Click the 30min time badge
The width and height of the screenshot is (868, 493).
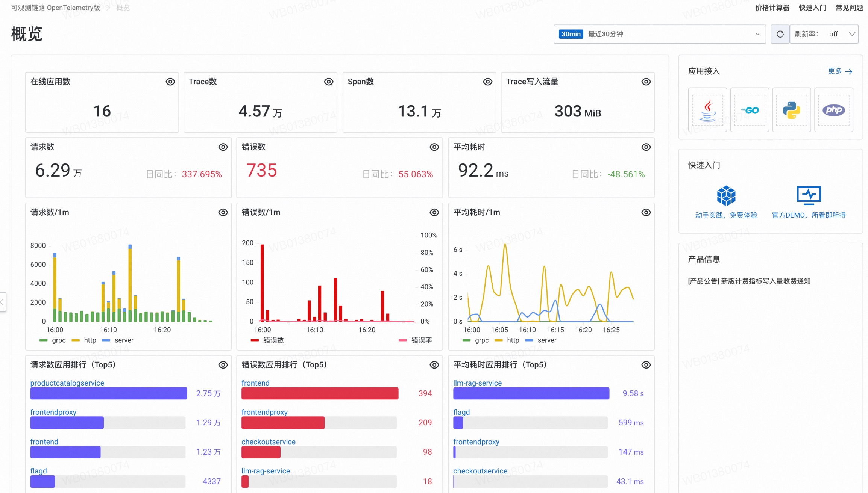tap(571, 34)
